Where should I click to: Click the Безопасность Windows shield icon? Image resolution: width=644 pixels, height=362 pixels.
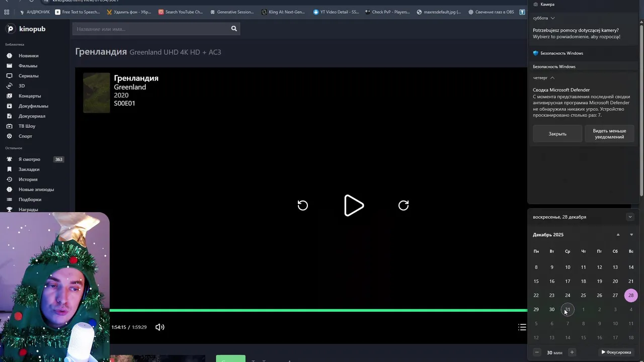click(536, 53)
